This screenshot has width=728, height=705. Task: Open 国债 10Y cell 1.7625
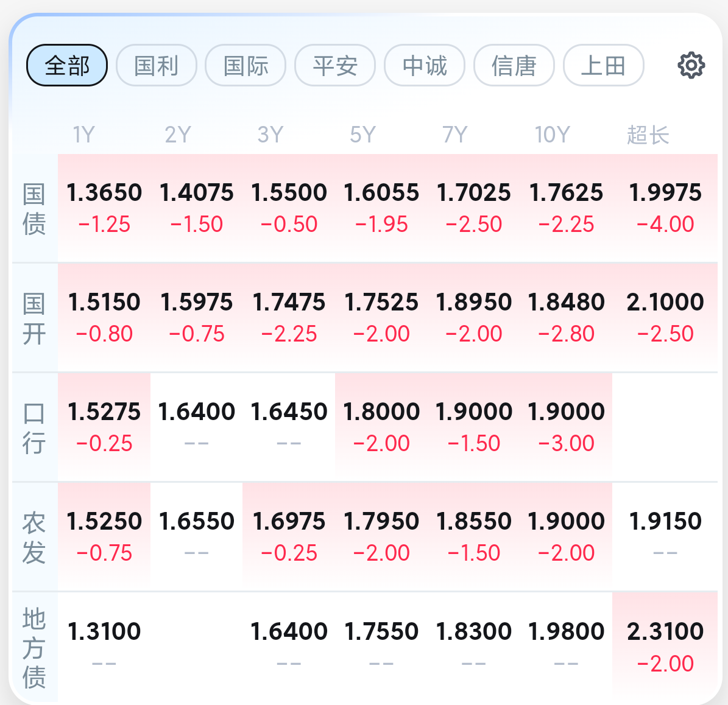(566, 208)
